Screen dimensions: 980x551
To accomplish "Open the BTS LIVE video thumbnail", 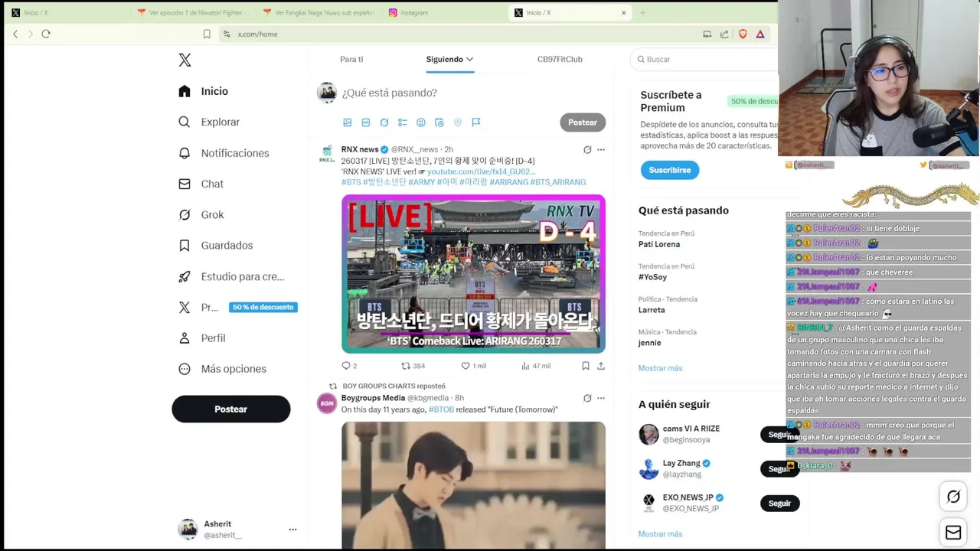I will tap(473, 274).
